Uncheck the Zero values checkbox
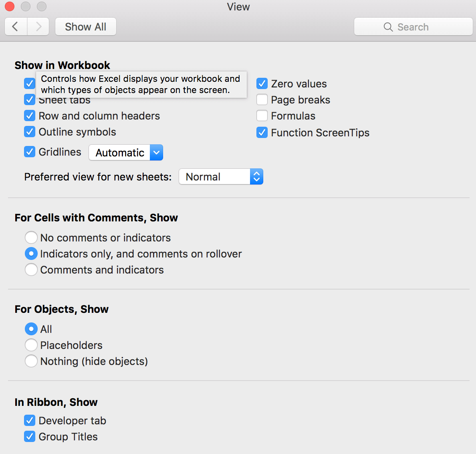 coord(262,83)
